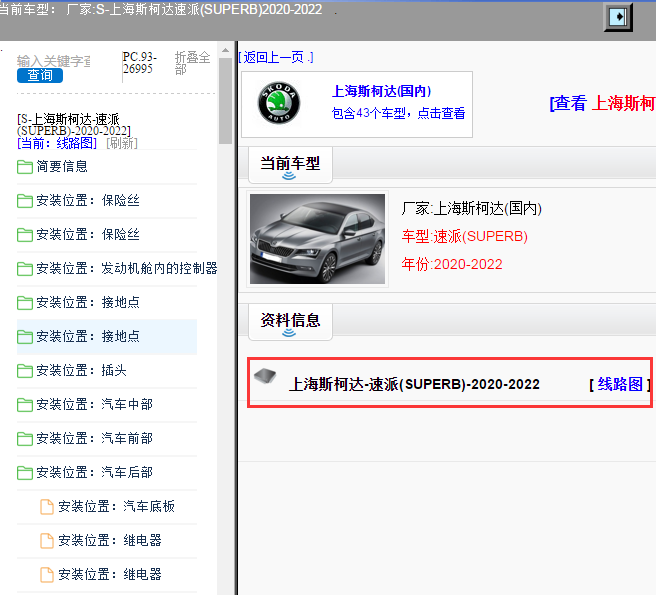Click the wifi-like icon under 当前车型 tab
Screen dimensions: 656x595
pos(289,176)
